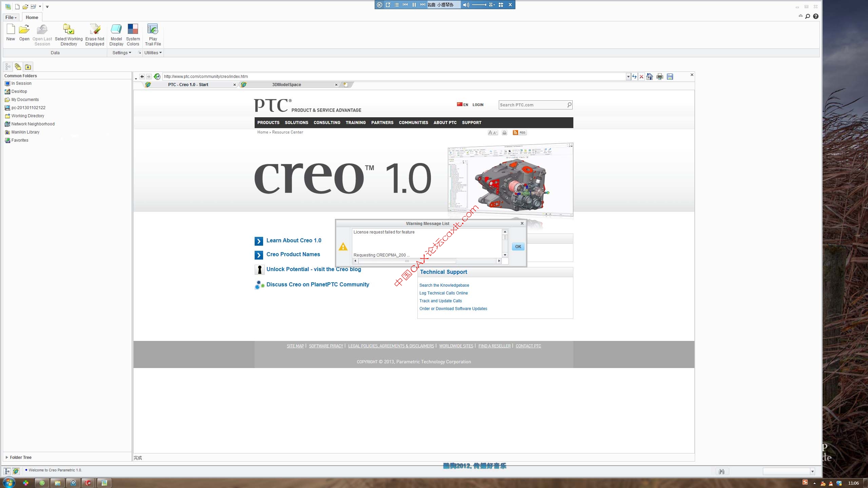This screenshot has width=868, height=488.
Task: Expand the Settings group dropdown
Action: click(x=122, y=53)
